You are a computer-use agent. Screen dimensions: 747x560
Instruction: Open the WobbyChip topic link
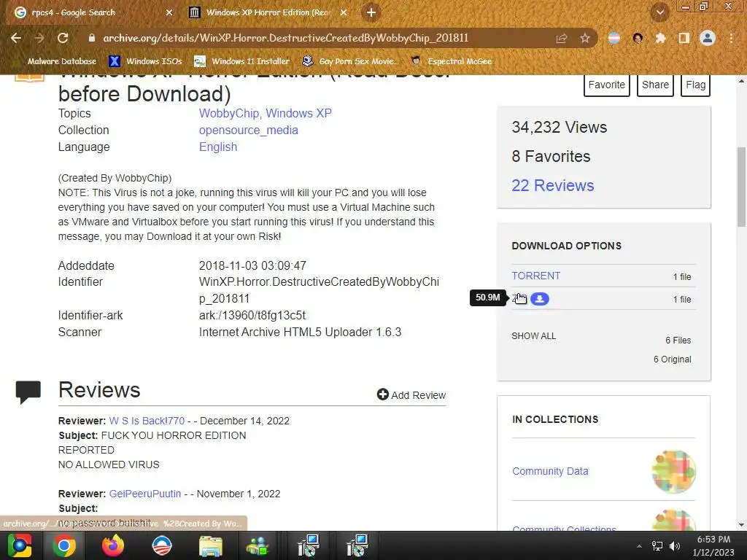(228, 113)
